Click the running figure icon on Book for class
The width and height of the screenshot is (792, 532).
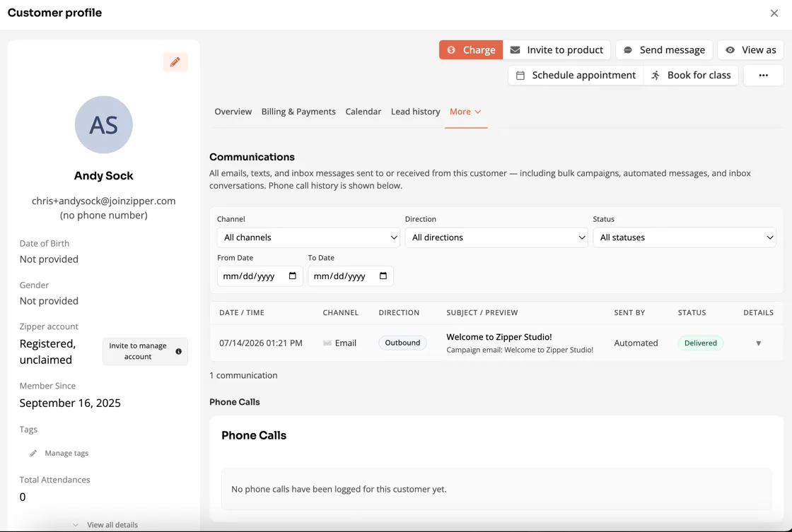pos(655,75)
